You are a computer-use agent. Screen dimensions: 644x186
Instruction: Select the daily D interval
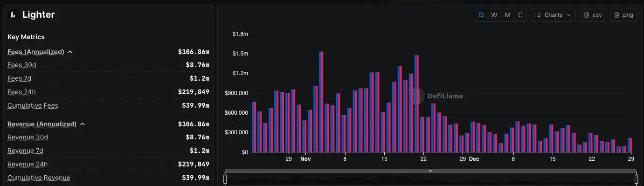click(481, 15)
